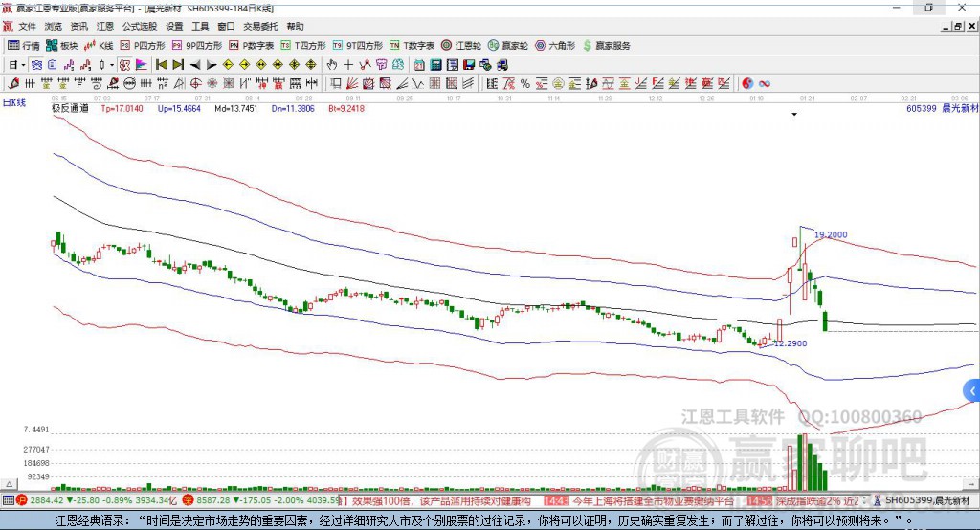Screen dimensions: 980x530
Task: Open the 江恩 menu
Action: [105, 26]
